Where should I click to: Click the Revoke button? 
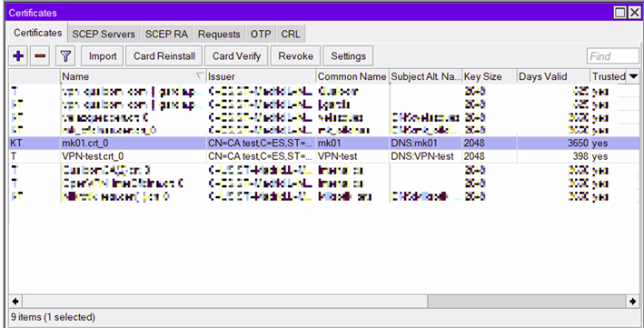296,56
